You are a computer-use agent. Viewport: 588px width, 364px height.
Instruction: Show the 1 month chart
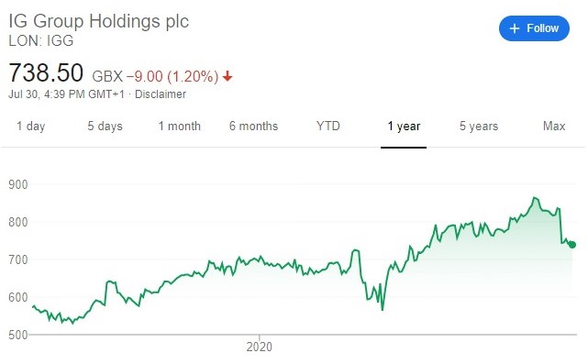click(179, 127)
